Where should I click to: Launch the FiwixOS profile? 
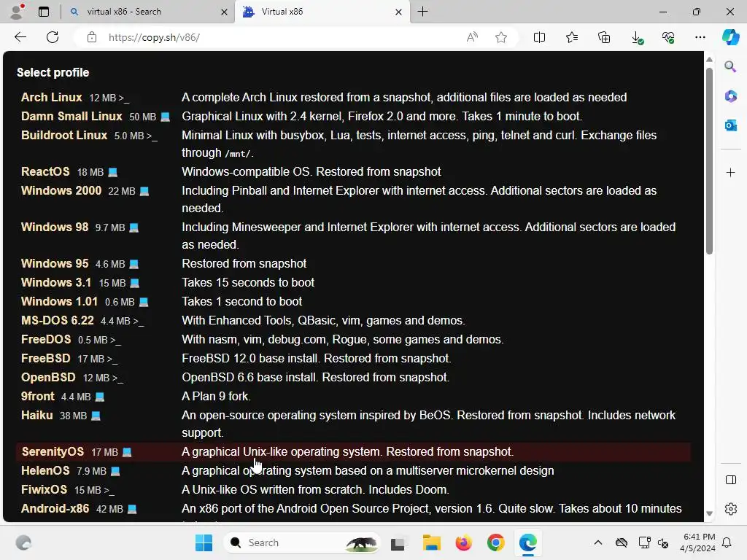tap(44, 489)
